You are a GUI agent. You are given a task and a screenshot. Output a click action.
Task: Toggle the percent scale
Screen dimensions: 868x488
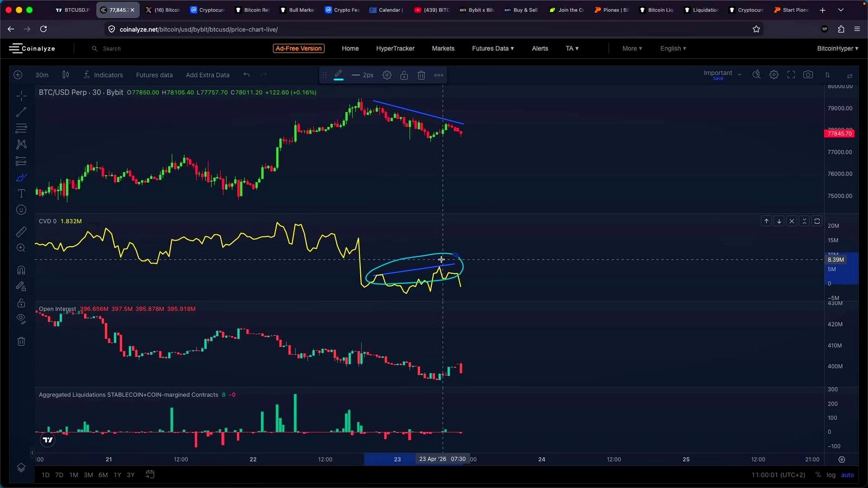pos(818,475)
